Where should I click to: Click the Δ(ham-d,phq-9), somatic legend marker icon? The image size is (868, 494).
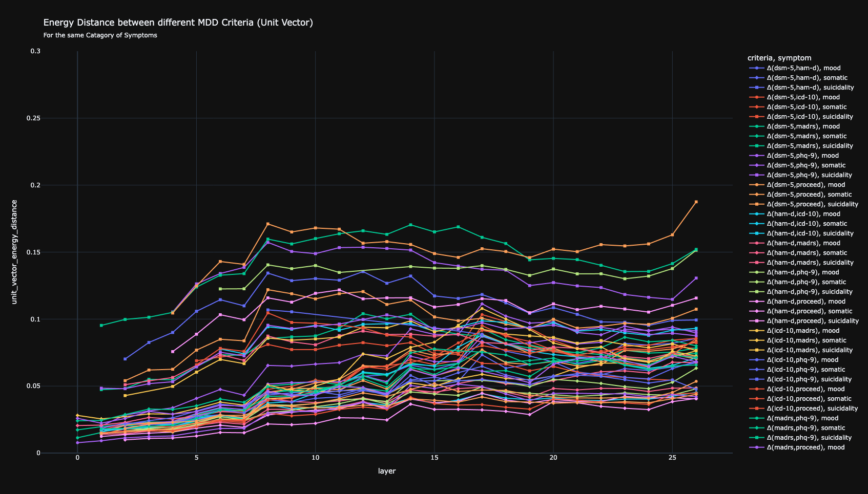(x=756, y=282)
